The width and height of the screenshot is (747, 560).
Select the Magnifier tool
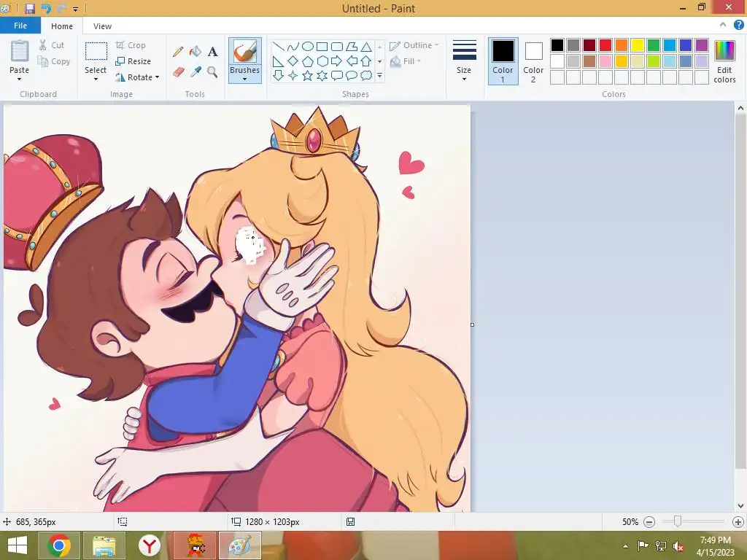(x=212, y=72)
